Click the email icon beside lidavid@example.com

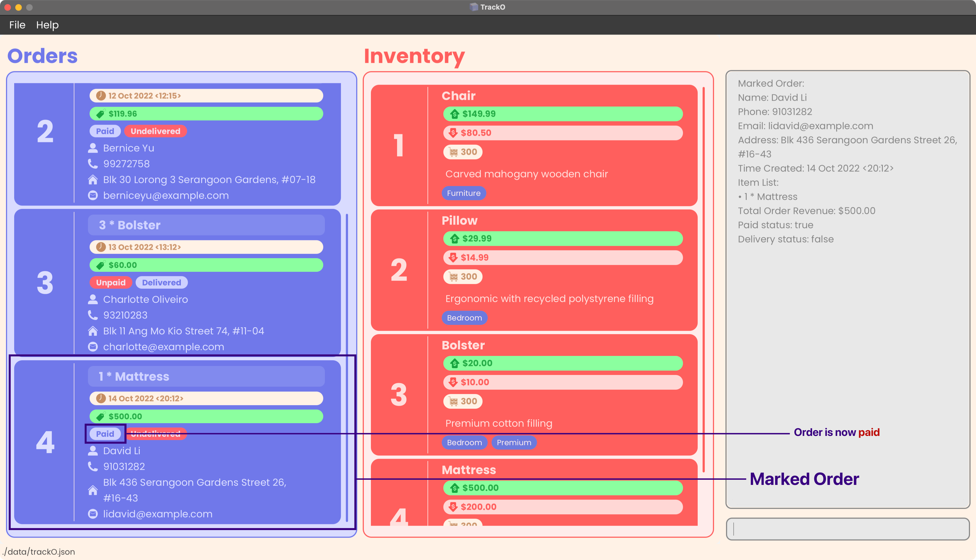tap(93, 513)
